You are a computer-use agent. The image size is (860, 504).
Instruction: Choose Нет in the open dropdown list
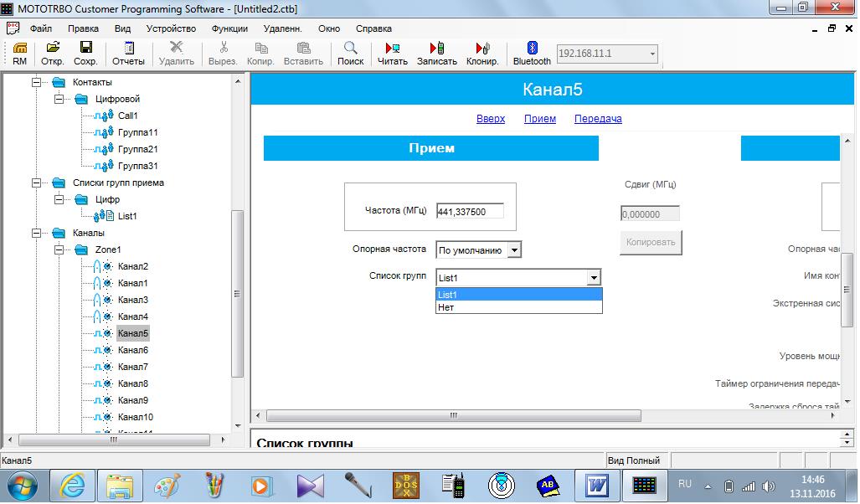(x=519, y=307)
